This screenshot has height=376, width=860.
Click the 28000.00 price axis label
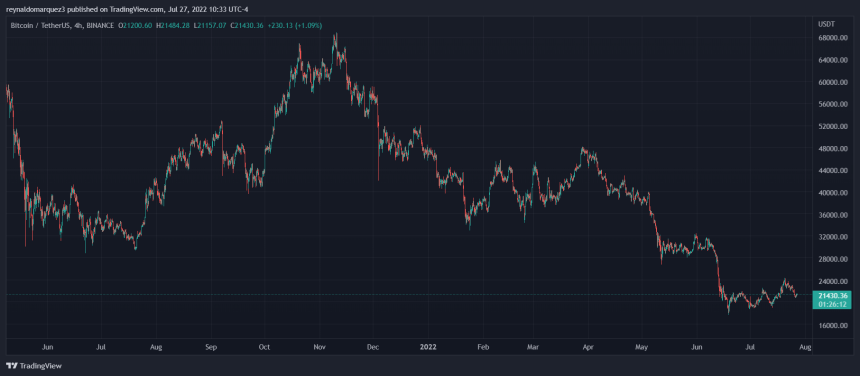point(833,259)
